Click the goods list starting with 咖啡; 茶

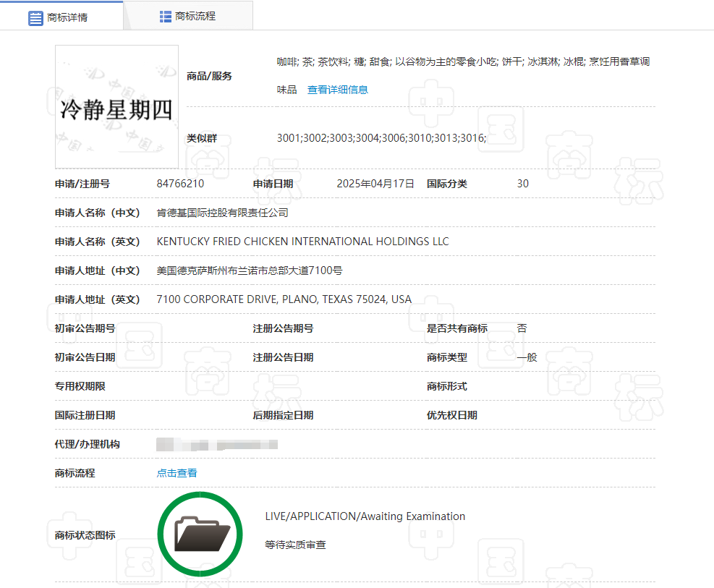click(463, 75)
